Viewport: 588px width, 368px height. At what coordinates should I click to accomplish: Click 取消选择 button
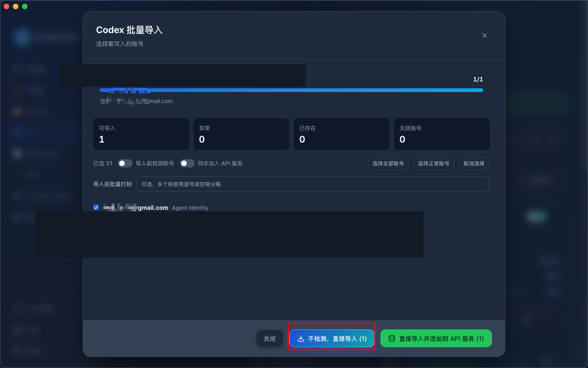(x=474, y=163)
